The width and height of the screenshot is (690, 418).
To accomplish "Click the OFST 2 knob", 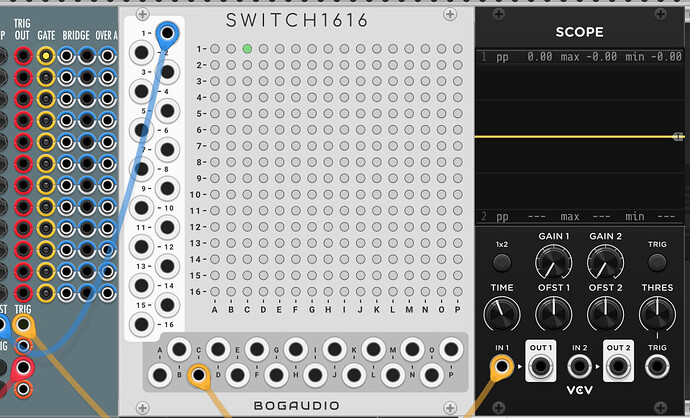I will click(601, 314).
